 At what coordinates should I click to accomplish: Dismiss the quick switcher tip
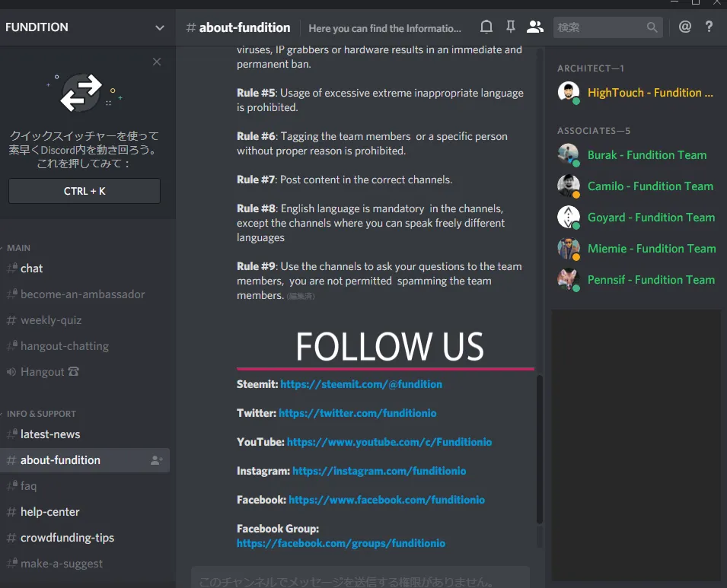[157, 62]
